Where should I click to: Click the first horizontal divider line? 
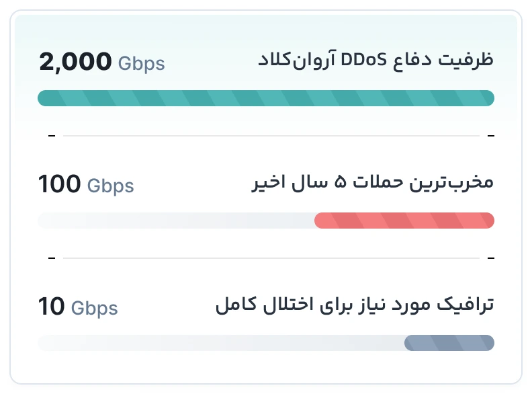pos(271,136)
